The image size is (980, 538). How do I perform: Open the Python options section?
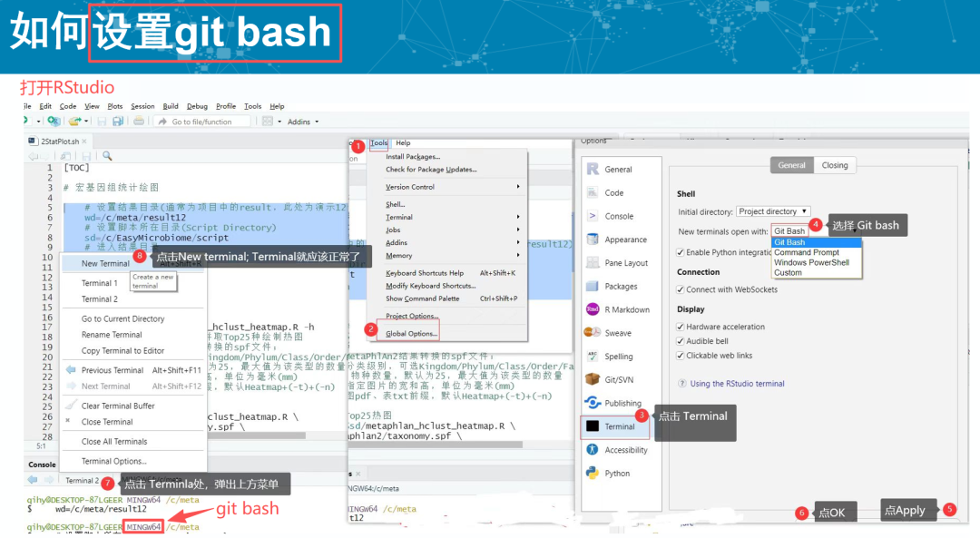point(607,473)
